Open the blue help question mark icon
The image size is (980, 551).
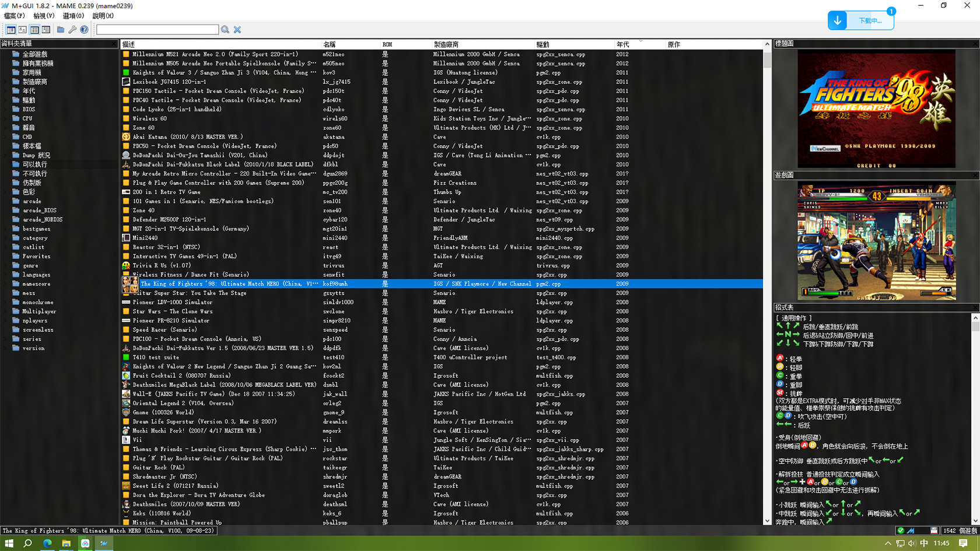[x=84, y=30]
